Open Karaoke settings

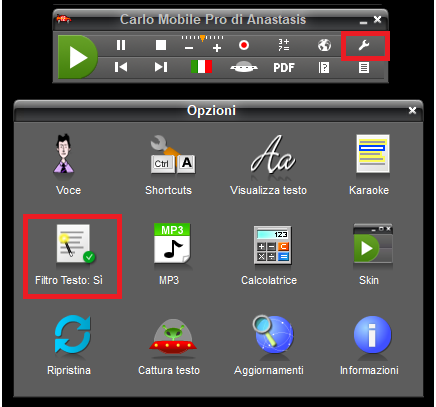click(369, 165)
